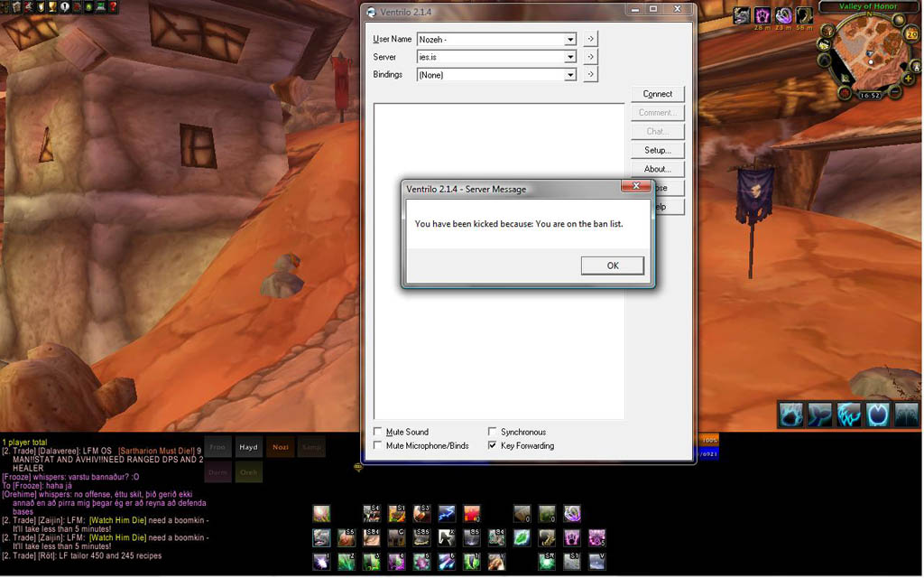
Task: Open the Sartharion Must Die! achievement link
Action: coord(156,451)
